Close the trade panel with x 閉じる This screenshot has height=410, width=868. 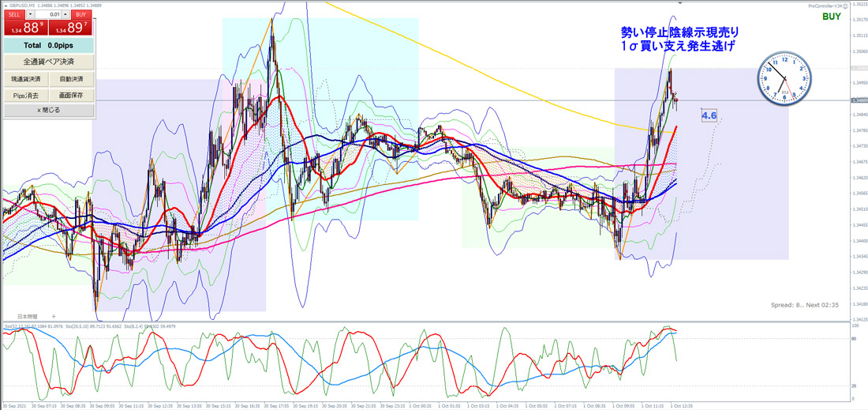(x=49, y=111)
